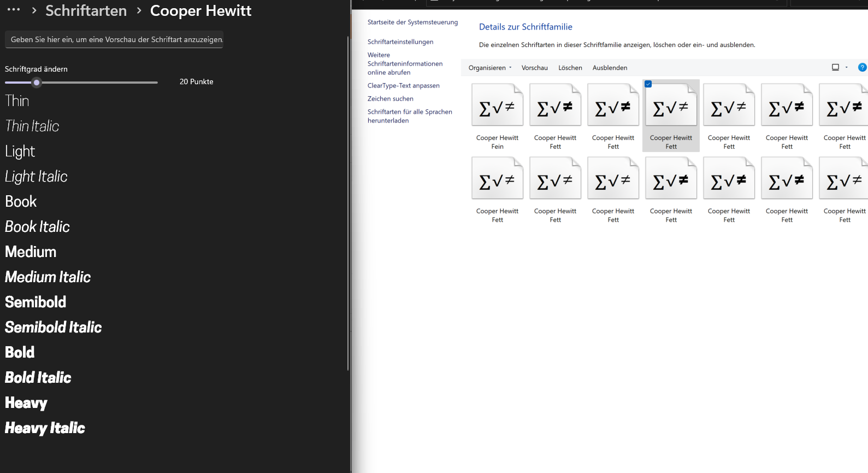Go back to the Schriftarten breadcrumb

(86, 11)
